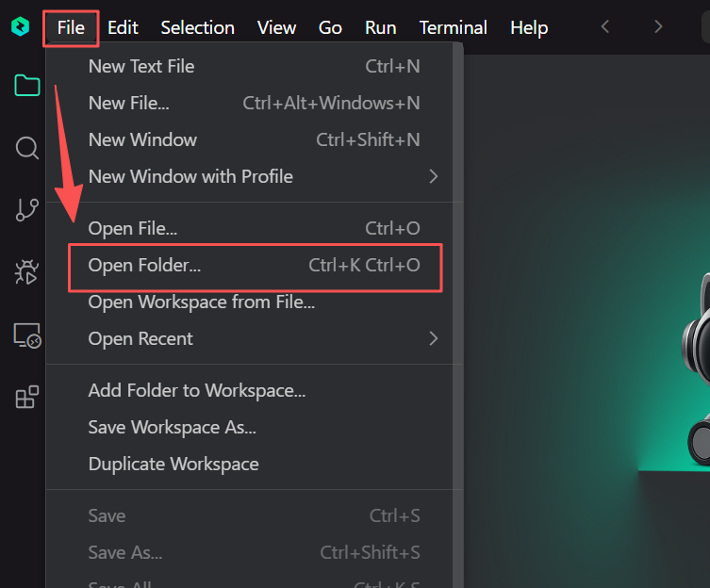Screen dimensions: 710x588
Task: Open the View menu
Action: [x=276, y=28]
